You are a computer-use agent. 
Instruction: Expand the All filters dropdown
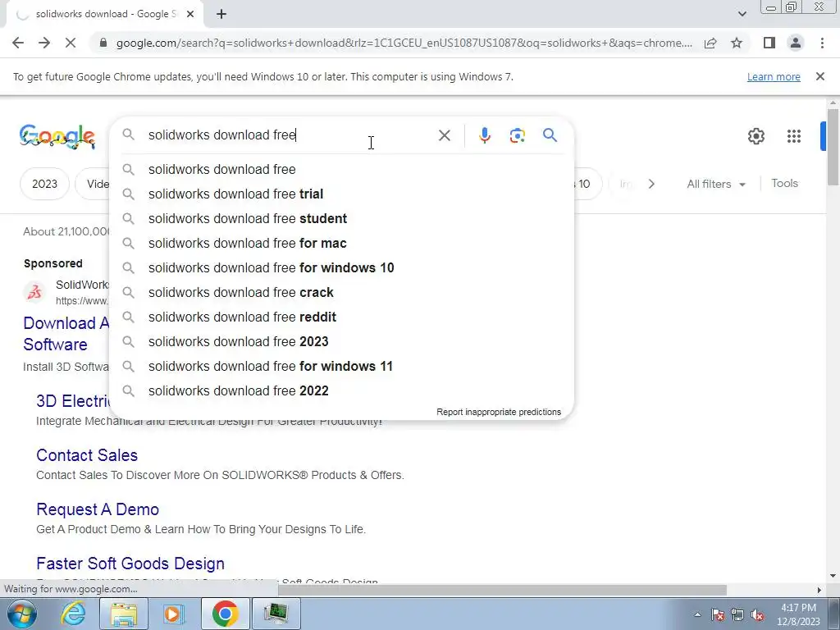[715, 184]
